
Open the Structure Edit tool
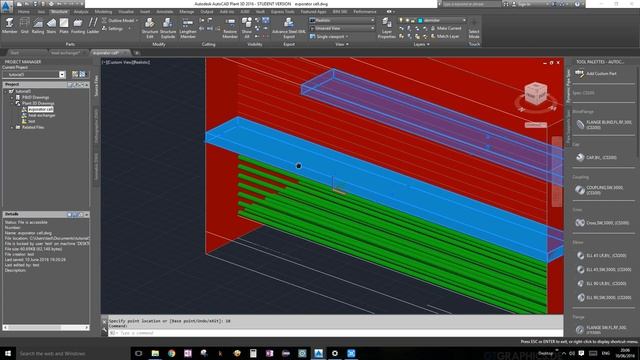click(150, 28)
